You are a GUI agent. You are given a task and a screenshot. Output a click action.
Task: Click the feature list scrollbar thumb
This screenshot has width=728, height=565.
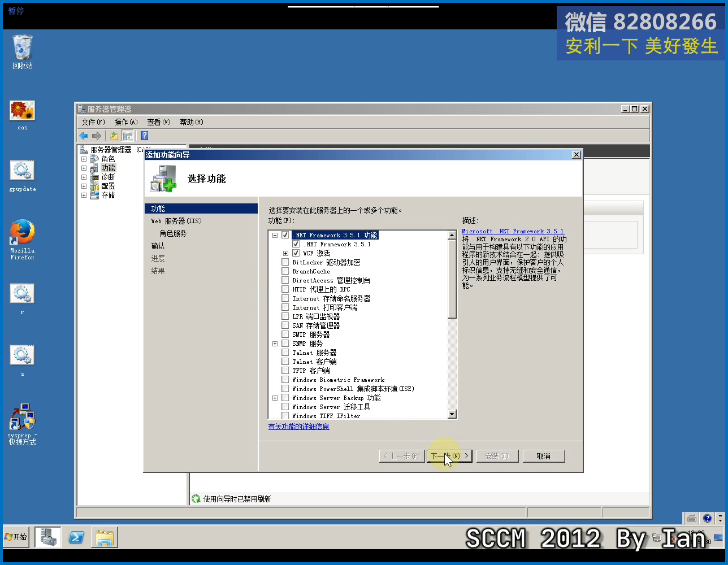tap(452, 279)
